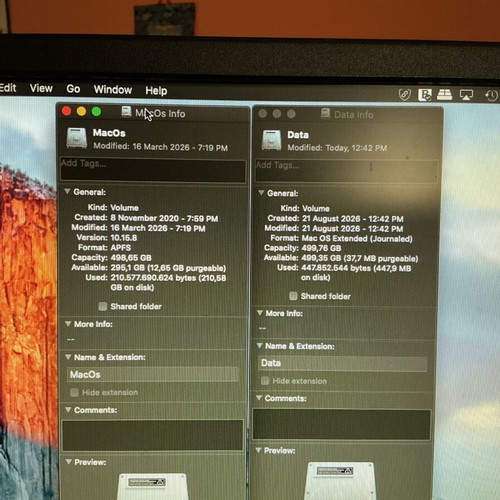Image resolution: width=500 pixels, height=500 pixels.
Task: Collapse General section in Data Info
Action: click(261, 193)
